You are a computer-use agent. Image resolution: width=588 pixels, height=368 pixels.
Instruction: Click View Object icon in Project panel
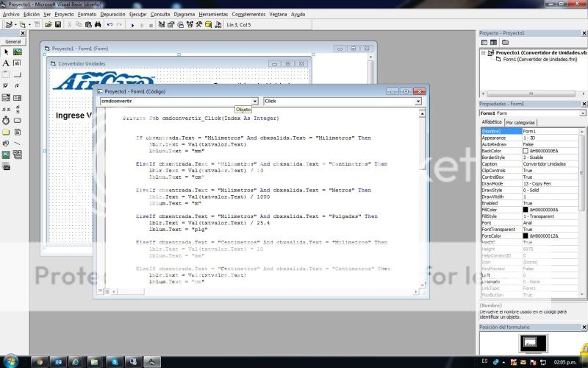[x=493, y=43]
